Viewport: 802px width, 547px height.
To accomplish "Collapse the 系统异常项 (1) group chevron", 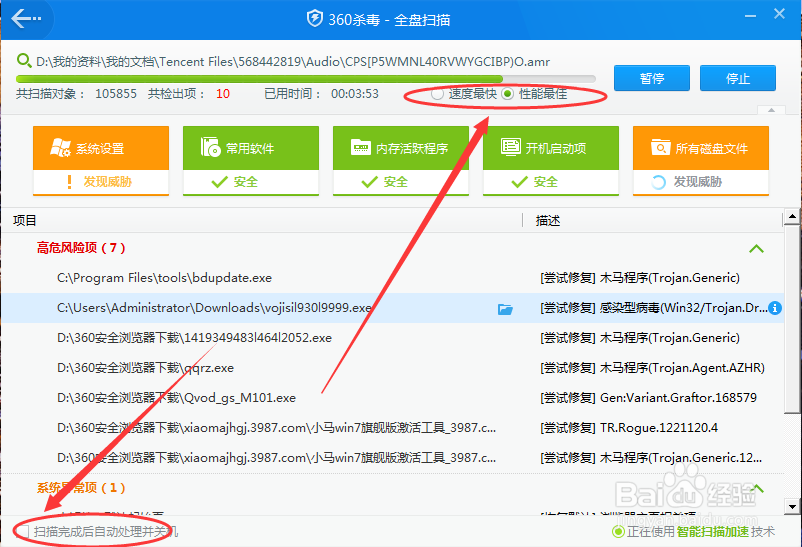I will click(756, 488).
